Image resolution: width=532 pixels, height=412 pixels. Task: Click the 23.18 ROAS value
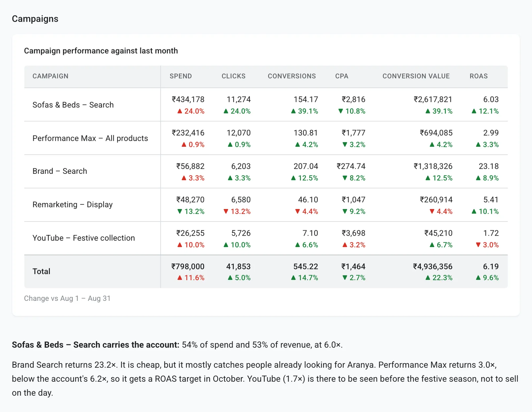click(489, 166)
